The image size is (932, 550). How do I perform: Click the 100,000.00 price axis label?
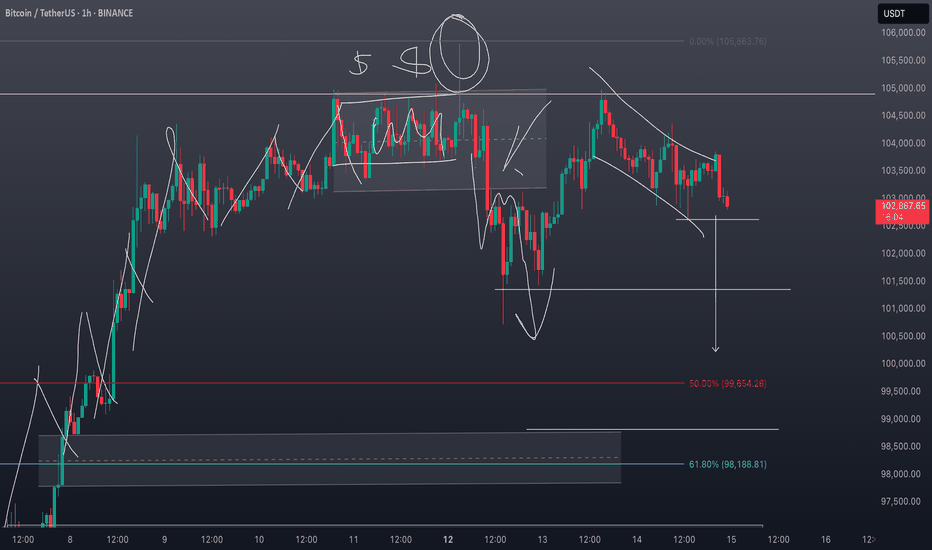click(x=903, y=363)
